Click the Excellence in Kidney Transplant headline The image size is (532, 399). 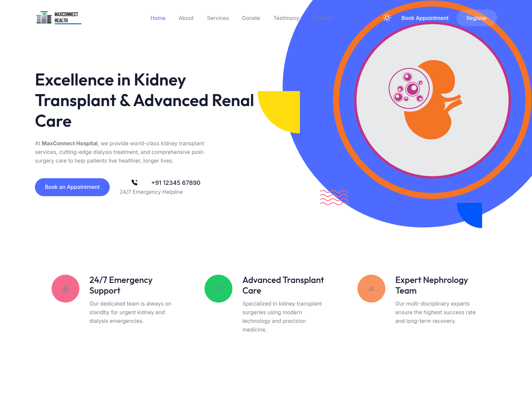(x=145, y=100)
